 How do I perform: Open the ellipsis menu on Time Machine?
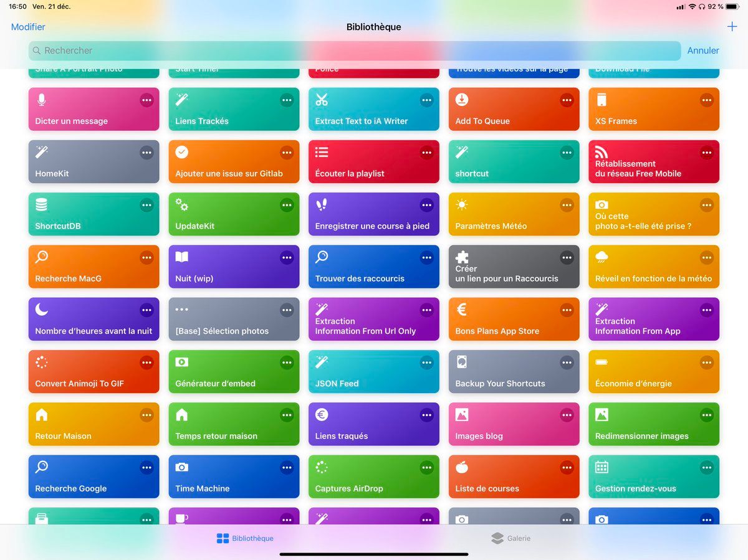tap(287, 467)
